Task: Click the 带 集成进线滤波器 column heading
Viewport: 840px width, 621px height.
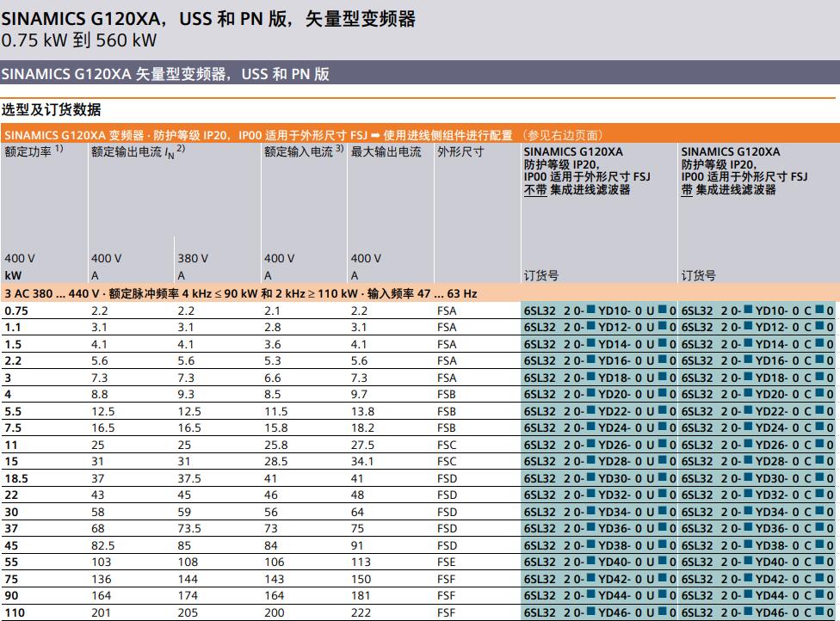Action: pos(728,189)
